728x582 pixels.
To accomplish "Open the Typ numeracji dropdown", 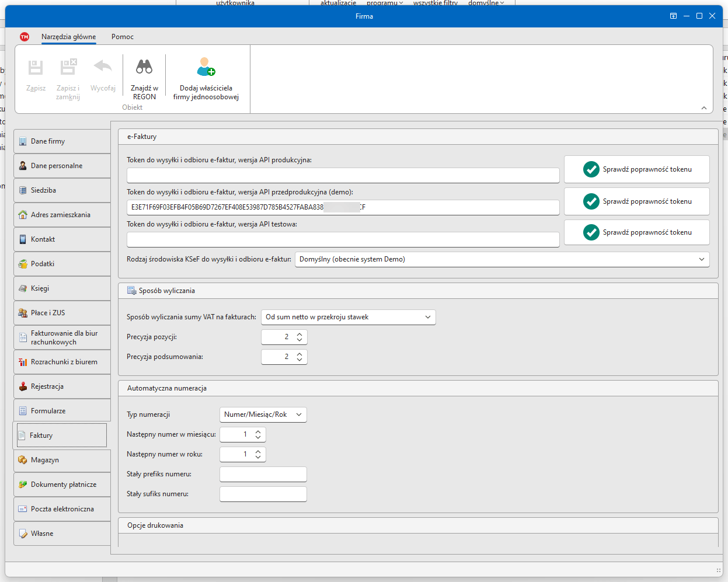I will (x=298, y=414).
